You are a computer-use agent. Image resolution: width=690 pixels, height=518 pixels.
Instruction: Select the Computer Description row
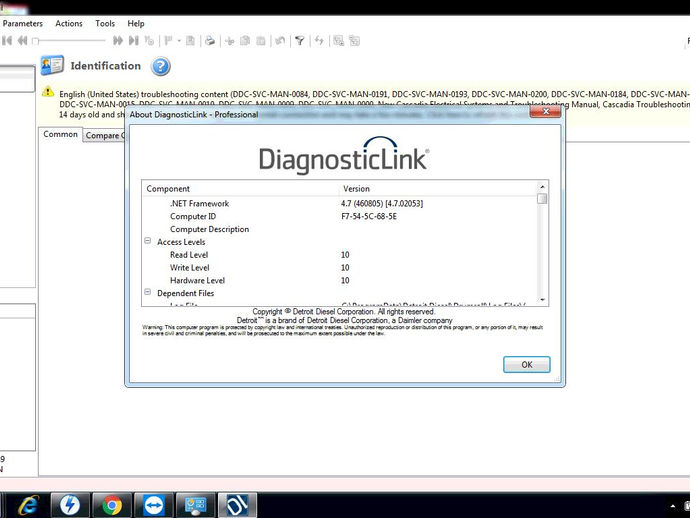340,229
